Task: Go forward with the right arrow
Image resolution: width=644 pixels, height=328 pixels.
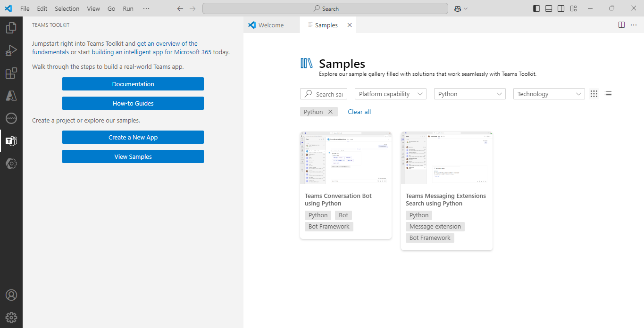Action: 192,8
